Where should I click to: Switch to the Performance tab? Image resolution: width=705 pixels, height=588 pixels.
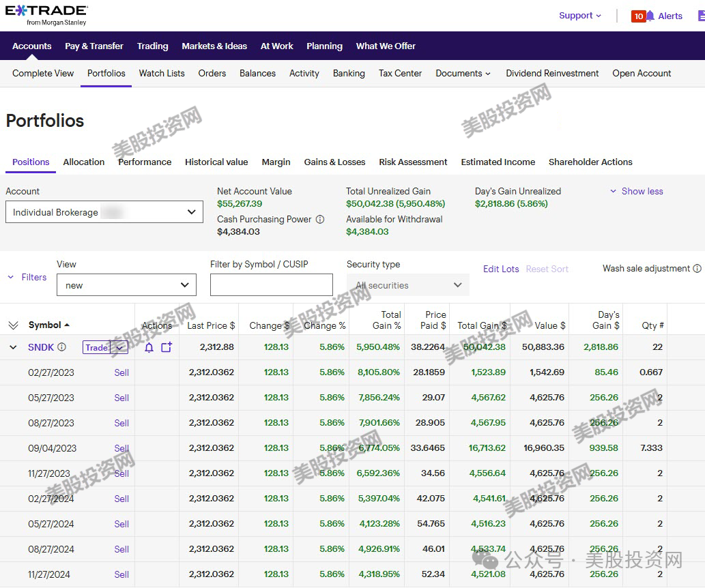[145, 162]
